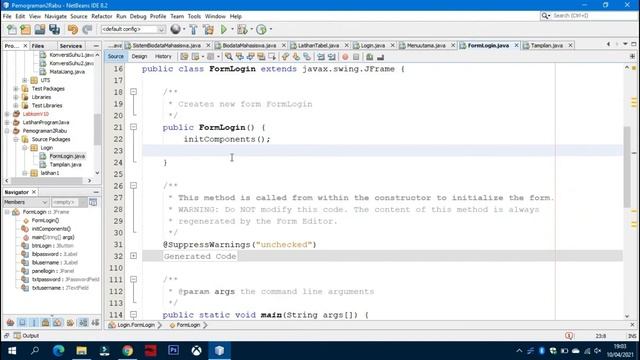Open the Tools menu
This screenshot has height=360, width=640.
(x=194, y=16)
